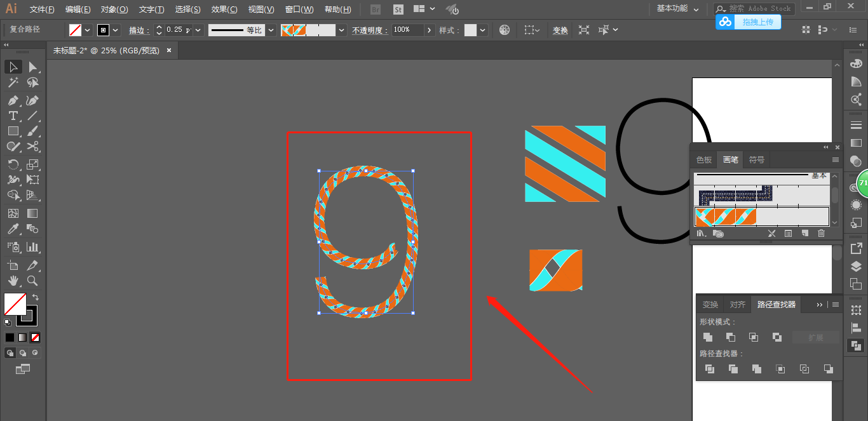Select the Pen tool

(13, 100)
